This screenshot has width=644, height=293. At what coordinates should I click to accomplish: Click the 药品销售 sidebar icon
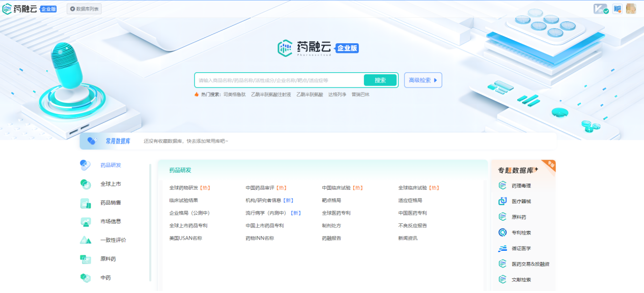[x=86, y=203]
